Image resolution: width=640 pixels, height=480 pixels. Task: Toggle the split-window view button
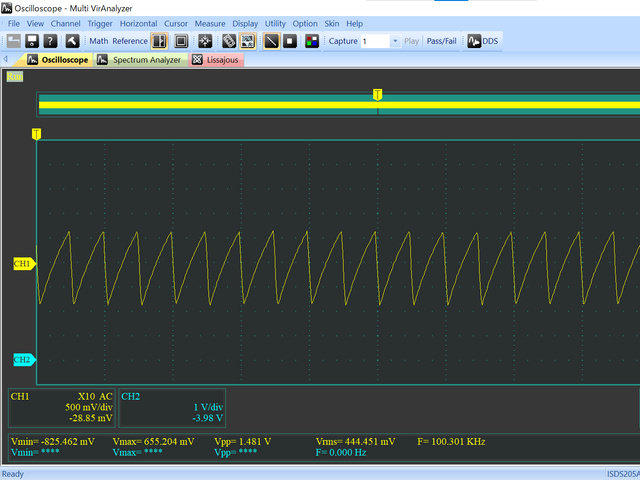pos(160,41)
